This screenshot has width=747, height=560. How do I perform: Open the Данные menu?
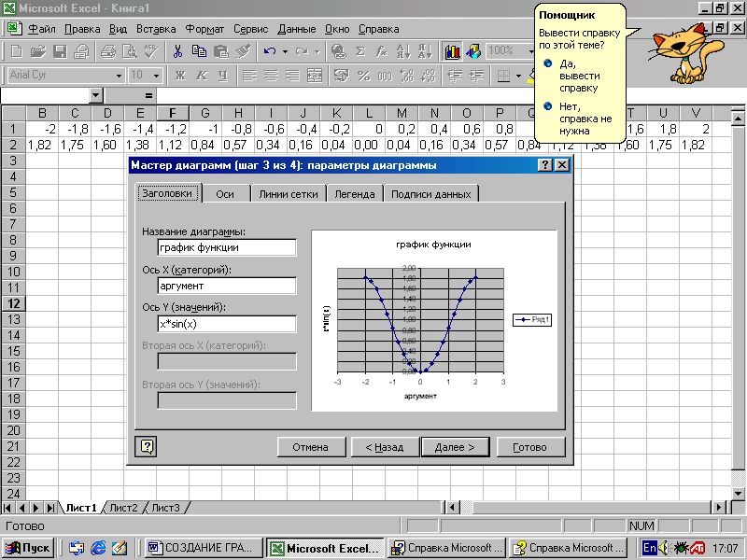[x=296, y=29]
